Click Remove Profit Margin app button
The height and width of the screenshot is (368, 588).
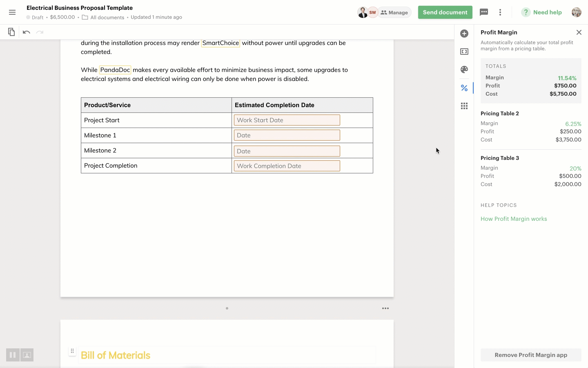[531, 355]
